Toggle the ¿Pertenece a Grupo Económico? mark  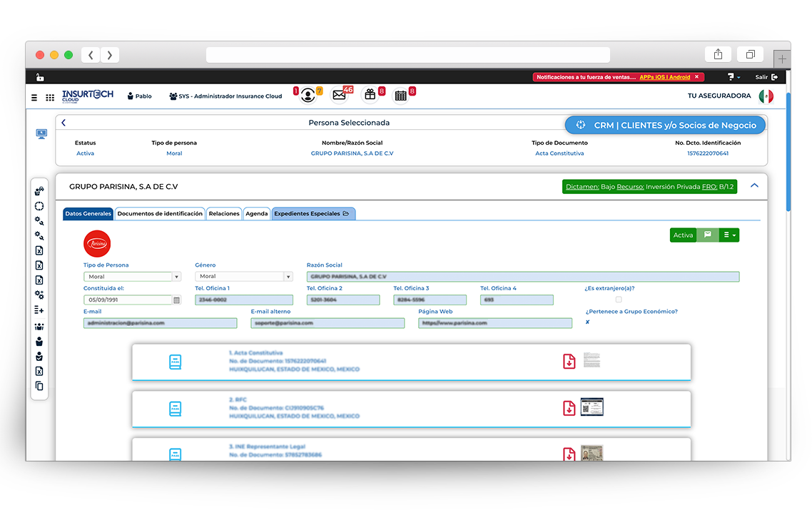pyautogui.click(x=587, y=322)
